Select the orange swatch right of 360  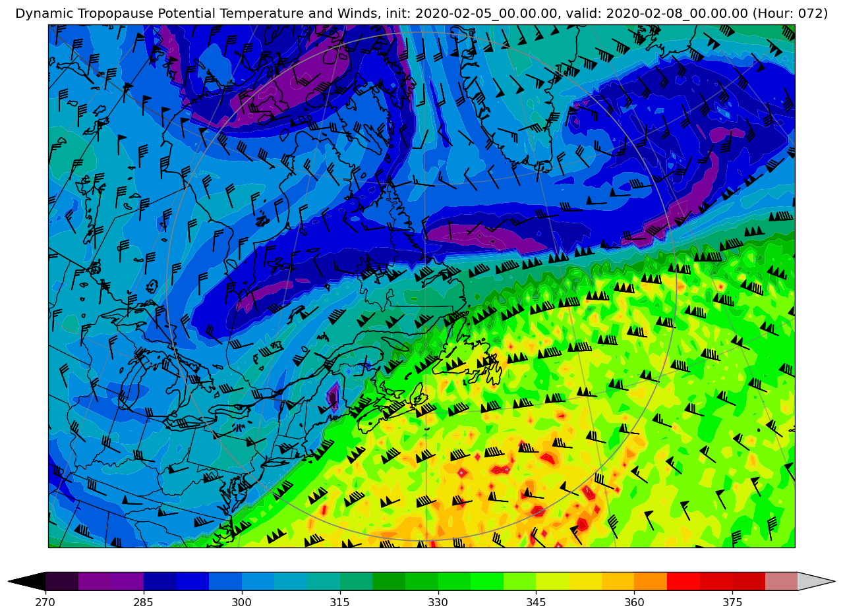point(650,581)
